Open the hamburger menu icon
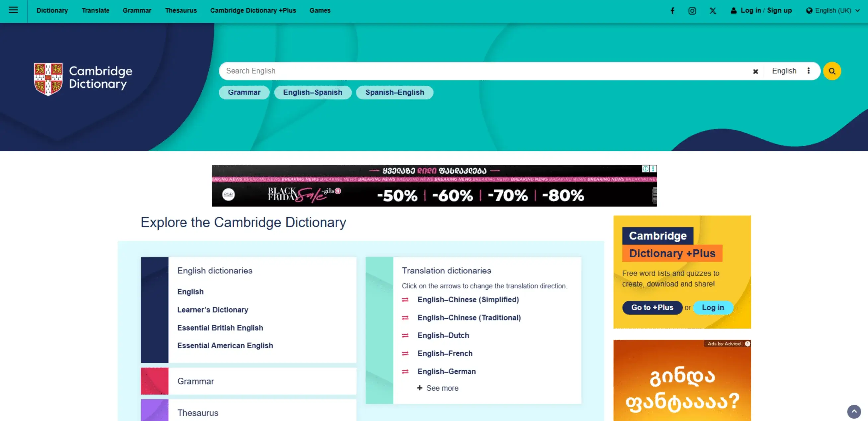 pyautogui.click(x=13, y=10)
